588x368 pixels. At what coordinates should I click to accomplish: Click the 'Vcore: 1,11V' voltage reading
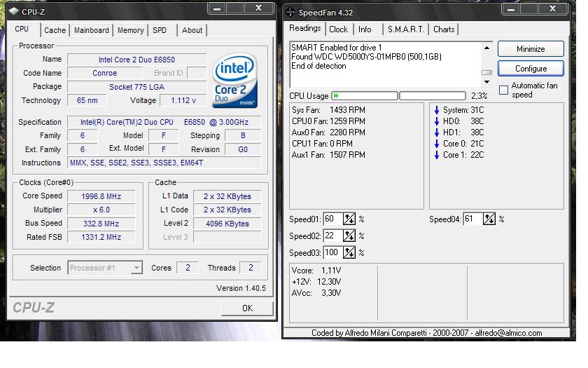click(316, 271)
